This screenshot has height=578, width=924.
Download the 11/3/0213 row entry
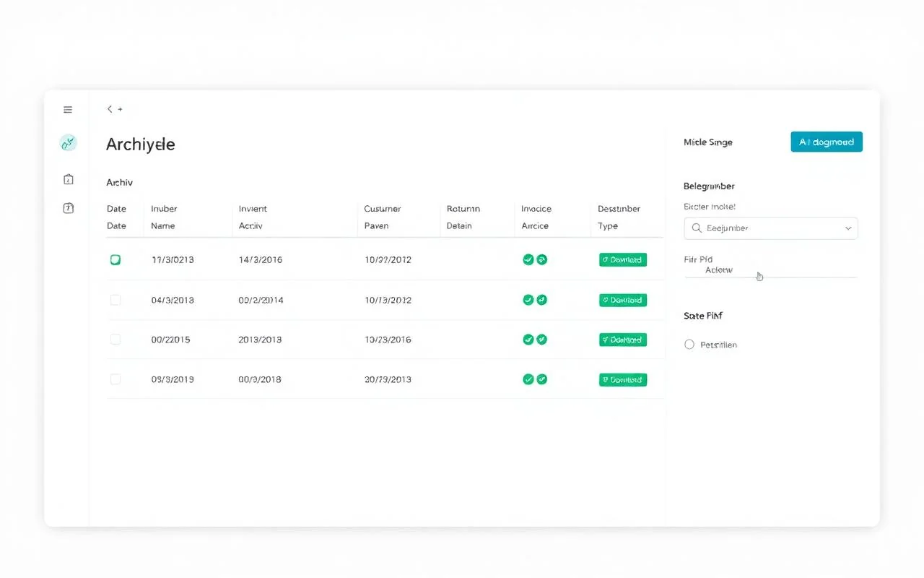coord(622,260)
